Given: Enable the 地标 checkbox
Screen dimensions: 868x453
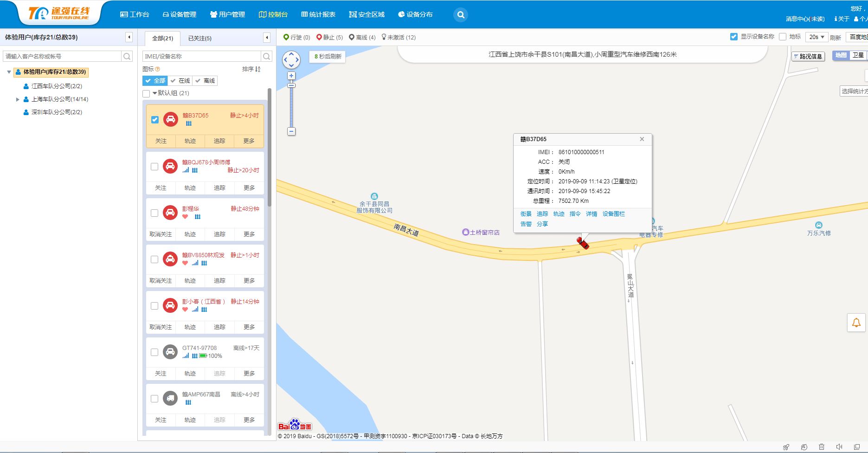Looking at the screenshot, I should pyautogui.click(x=783, y=37).
